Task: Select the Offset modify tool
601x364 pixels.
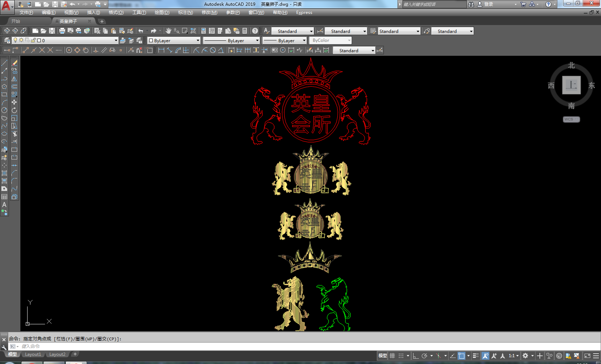Action: 14,87
